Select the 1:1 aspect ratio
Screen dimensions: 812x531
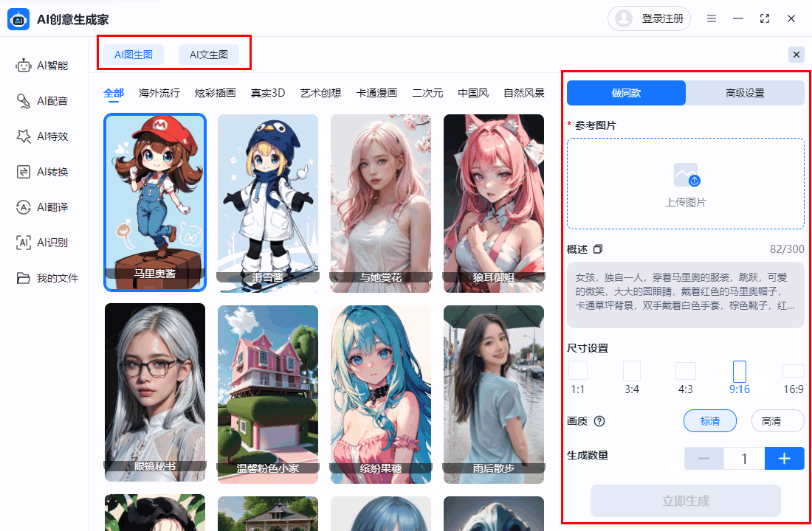[x=577, y=371]
